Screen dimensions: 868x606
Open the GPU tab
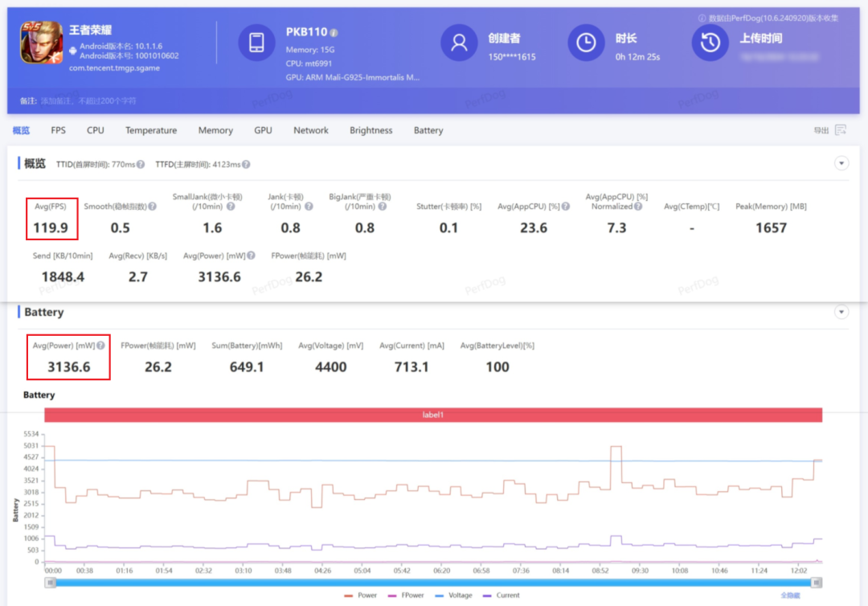(x=263, y=130)
